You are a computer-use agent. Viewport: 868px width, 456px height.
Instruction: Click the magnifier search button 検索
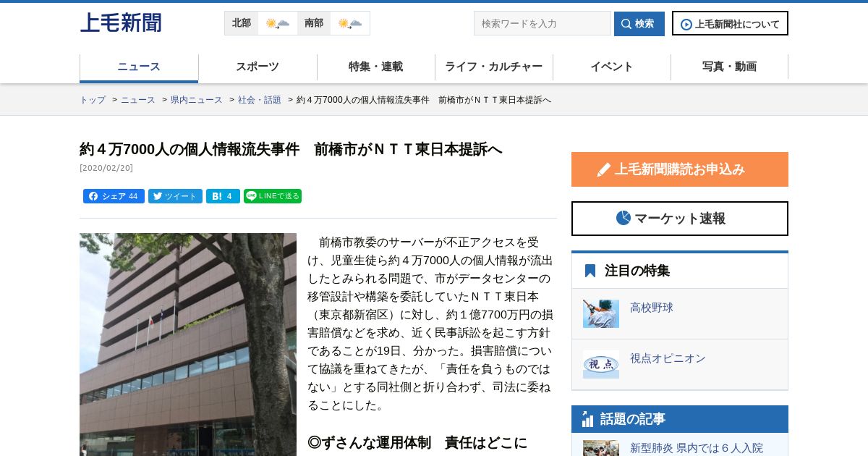(x=639, y=24)
